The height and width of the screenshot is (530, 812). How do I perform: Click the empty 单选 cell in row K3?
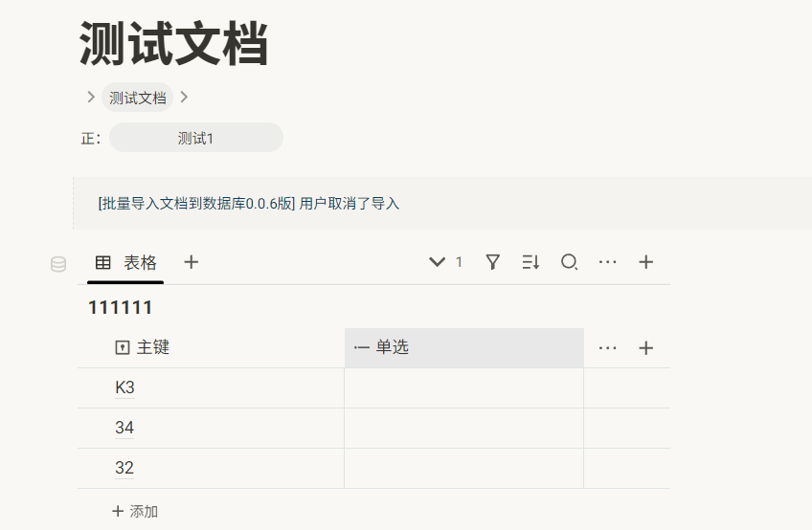pos(464,387)
